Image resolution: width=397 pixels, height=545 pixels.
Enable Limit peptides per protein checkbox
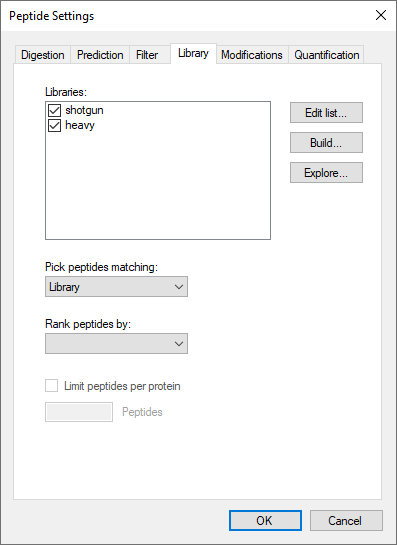51,386
